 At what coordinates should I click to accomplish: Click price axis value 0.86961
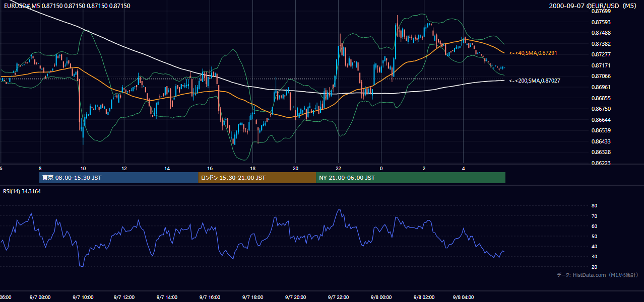point(601,87)
